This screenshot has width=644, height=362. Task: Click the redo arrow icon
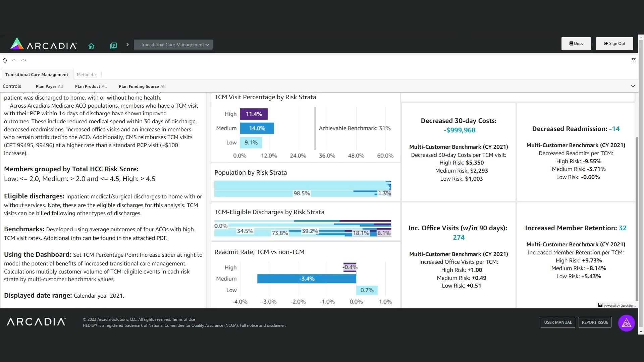point(23,60)
